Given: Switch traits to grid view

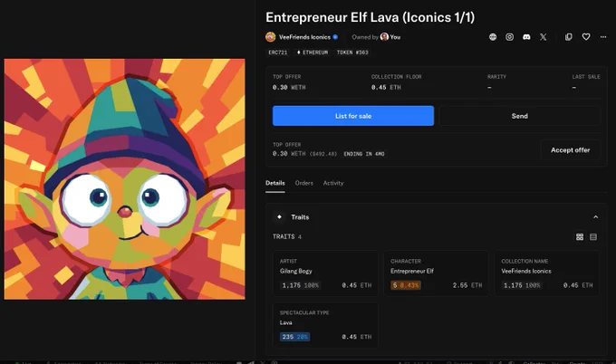Looking at the screenshot, I should point(580,236).
